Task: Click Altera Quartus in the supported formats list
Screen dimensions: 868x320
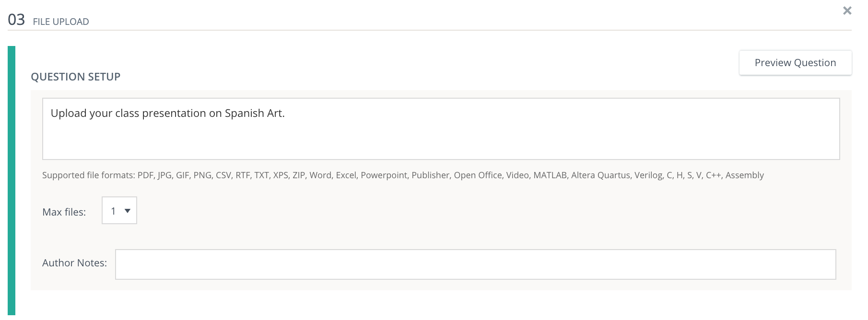Action: tap(600, 175)
